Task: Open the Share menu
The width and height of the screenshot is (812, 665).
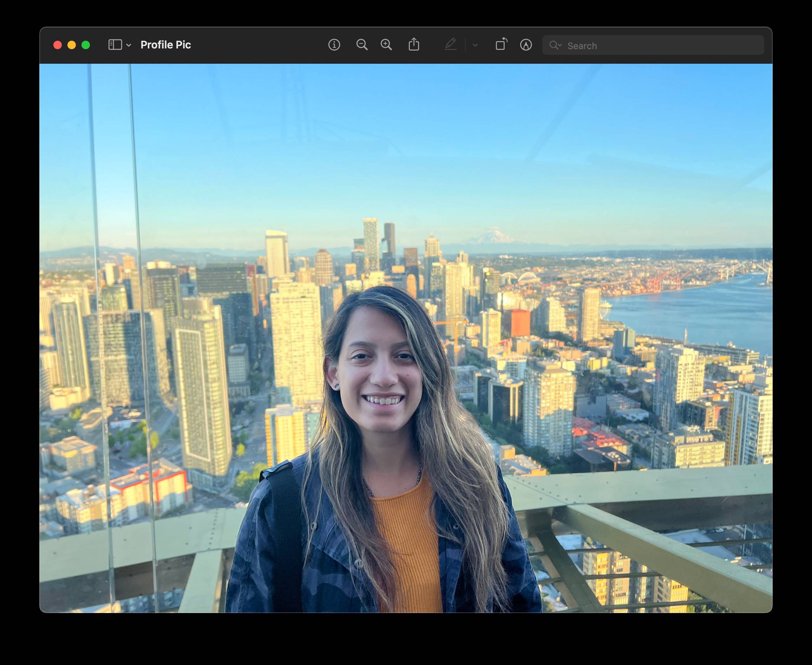Action: 414,45
